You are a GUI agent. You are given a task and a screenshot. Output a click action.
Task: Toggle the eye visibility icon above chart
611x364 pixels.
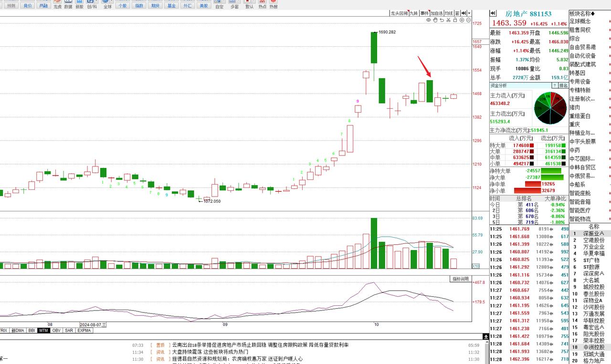(x=429, y=20)
